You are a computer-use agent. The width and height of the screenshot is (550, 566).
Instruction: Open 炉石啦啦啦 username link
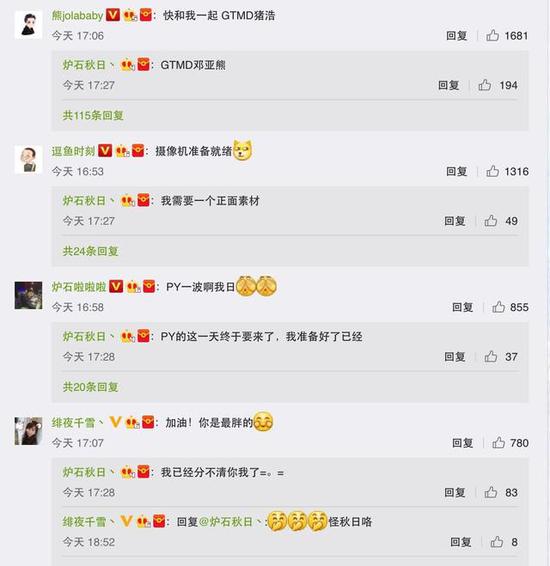[x=79, y=287]
